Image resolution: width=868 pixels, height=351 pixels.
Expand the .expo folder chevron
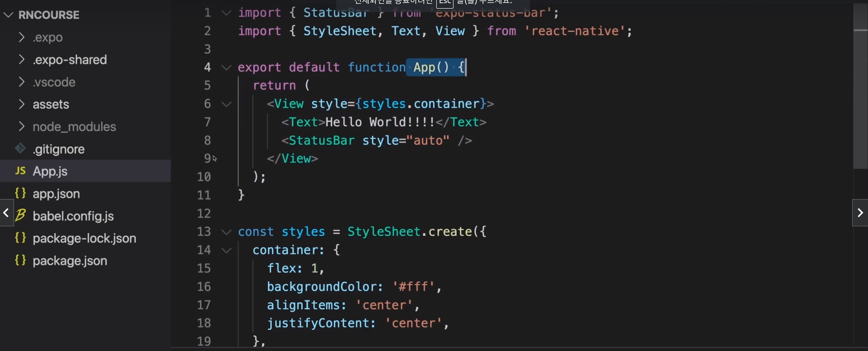click(x=21, y=37)
